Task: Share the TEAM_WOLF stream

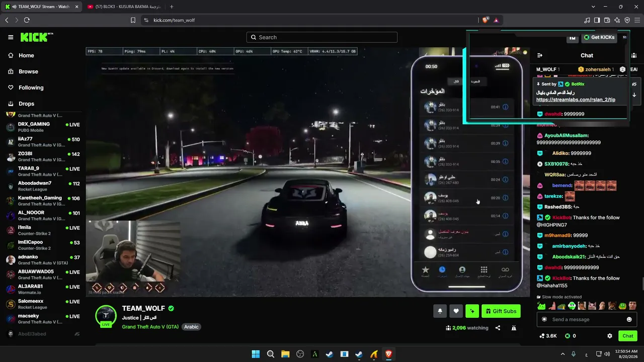Action: coord(498,328)
